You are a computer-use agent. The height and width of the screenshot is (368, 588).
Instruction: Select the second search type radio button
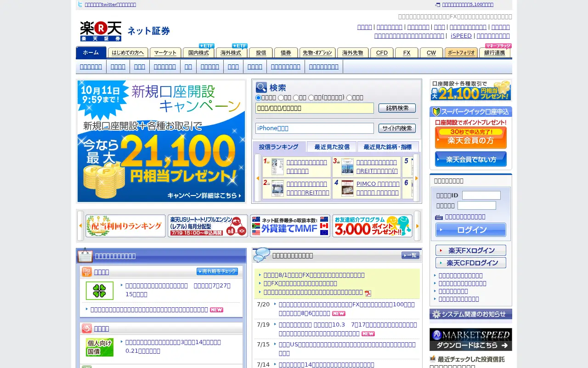[x=281, y=98]
